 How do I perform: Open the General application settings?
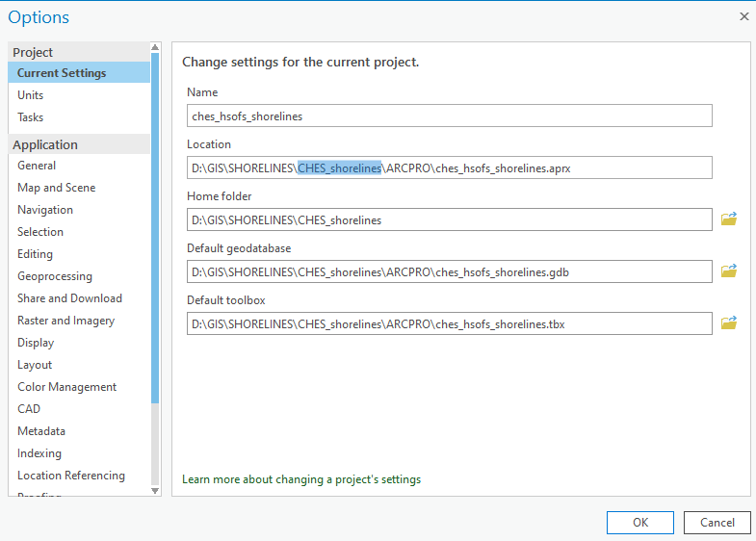(x=37, y=166)
